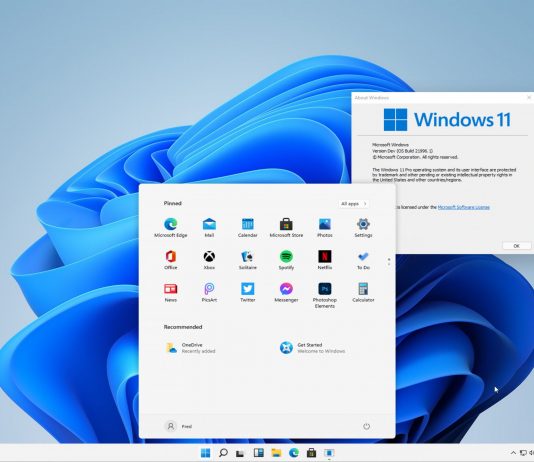Screen dimensions: 534x462
Task: Open OneDrive in Recommended section
Action: click(x=191, y=348)
